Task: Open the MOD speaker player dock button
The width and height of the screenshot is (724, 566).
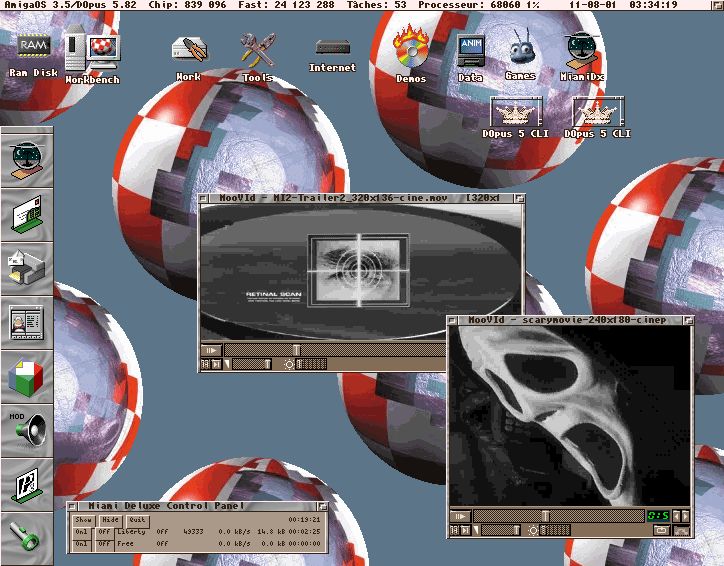Action: tap(27, 430)
